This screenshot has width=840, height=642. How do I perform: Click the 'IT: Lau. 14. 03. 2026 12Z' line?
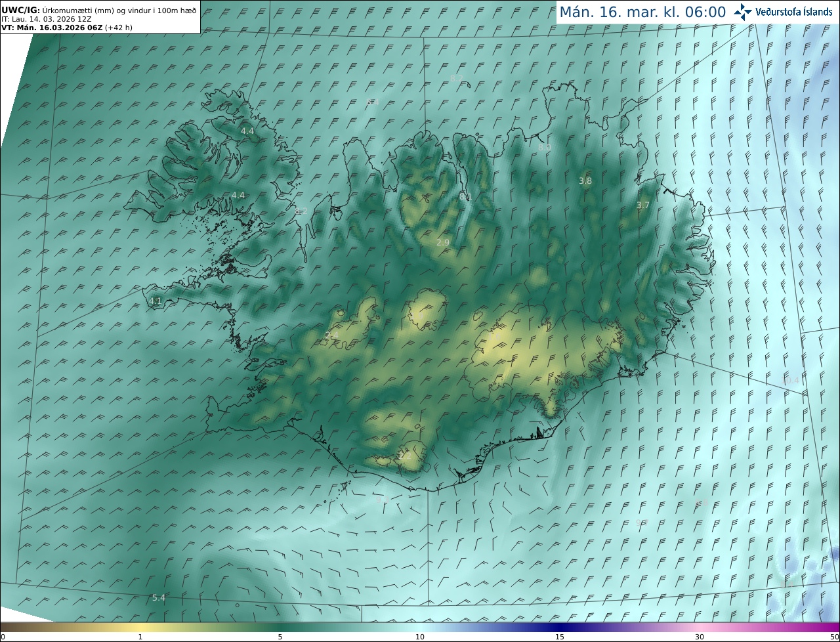pyautogui.click(x=46, y=19)
